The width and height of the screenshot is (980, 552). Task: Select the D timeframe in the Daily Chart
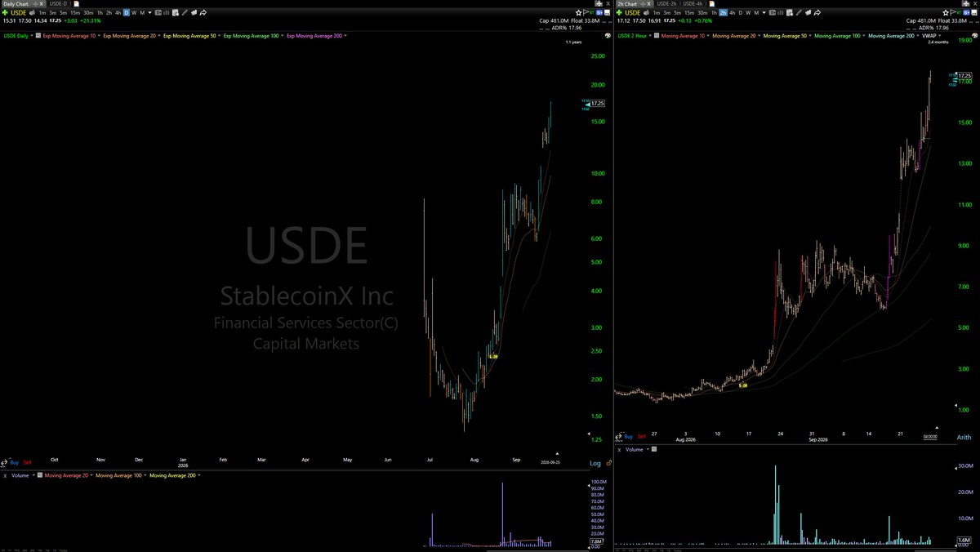[x=127, y=13]
